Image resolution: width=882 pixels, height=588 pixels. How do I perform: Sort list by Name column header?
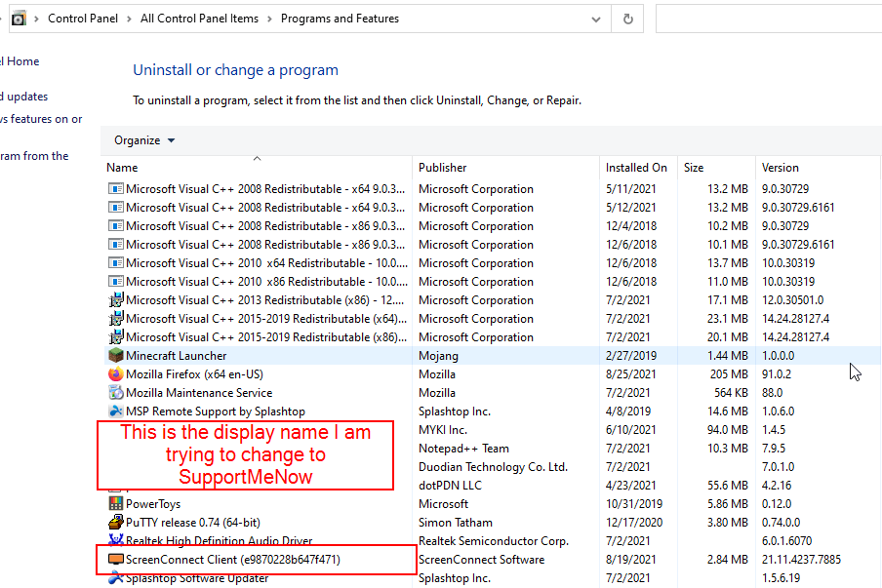(259, 168)
